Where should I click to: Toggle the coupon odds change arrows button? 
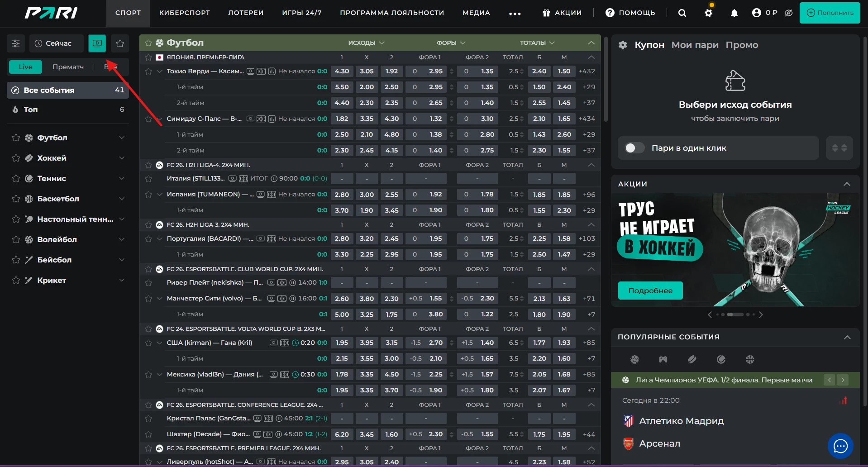pos(839,148)
